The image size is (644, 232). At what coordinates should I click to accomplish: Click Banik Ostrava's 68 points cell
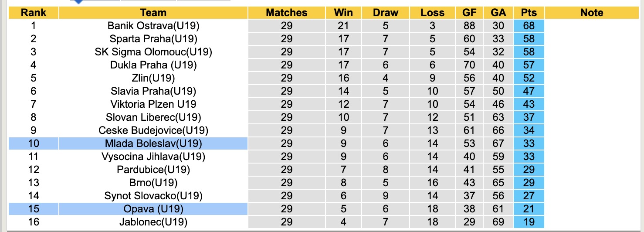[x=529, y=26]
